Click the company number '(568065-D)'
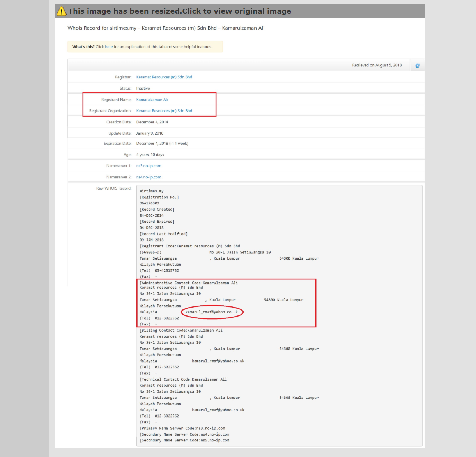 coord(150,253)
